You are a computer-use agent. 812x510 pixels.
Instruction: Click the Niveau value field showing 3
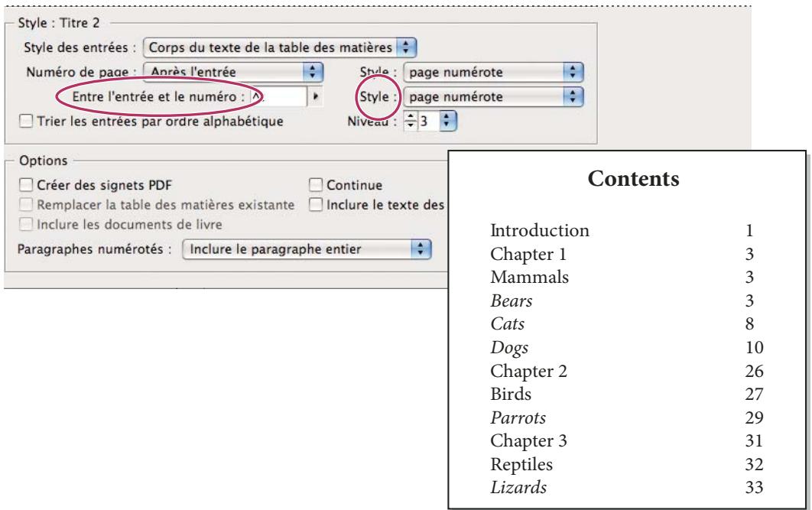[x=427, y=121]
